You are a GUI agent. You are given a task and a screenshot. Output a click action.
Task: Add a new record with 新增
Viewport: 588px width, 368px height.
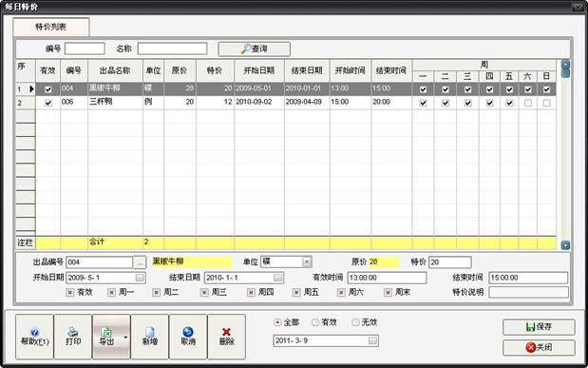coord(150,337)
